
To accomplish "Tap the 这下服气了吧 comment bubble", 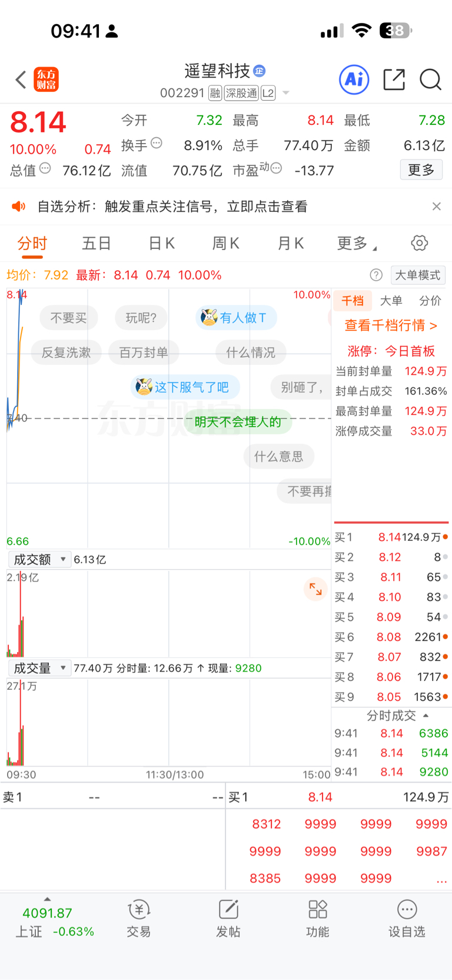I will pos(185,387).
